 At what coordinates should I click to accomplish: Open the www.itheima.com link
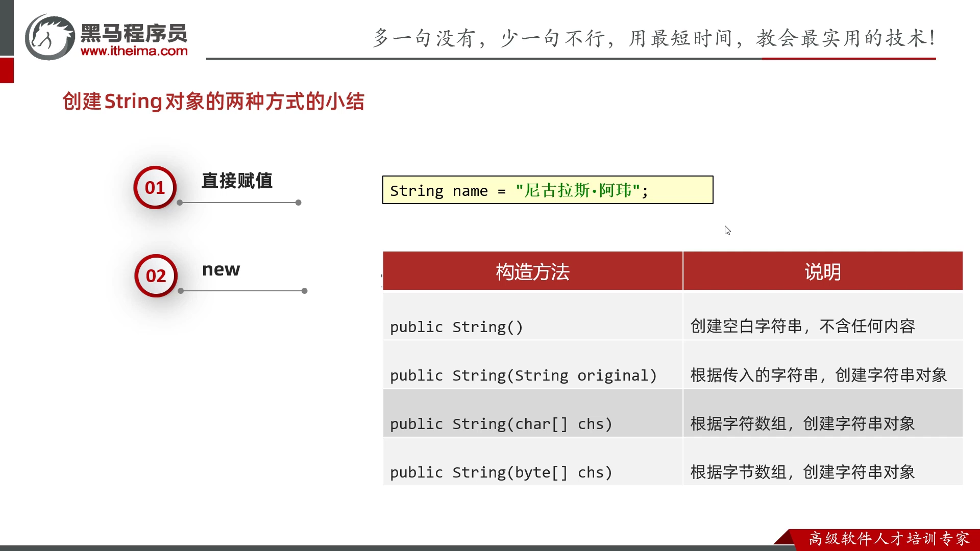[x=134, y=51]
